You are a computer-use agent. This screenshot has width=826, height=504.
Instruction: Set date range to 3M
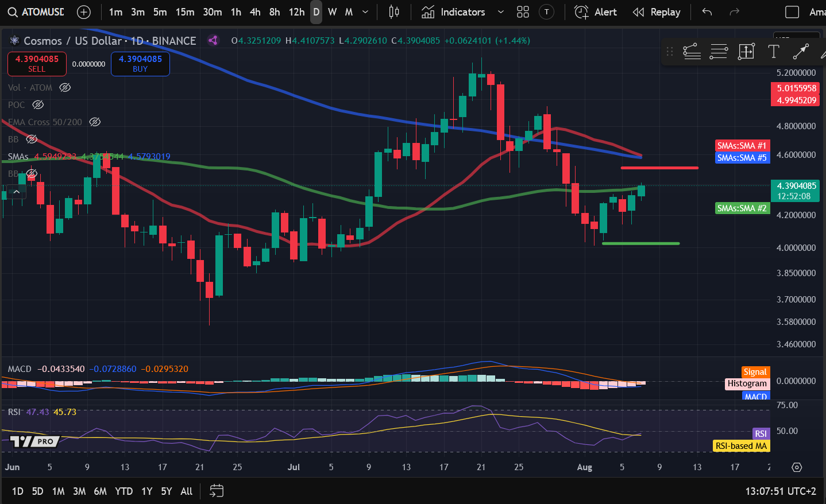79,491
